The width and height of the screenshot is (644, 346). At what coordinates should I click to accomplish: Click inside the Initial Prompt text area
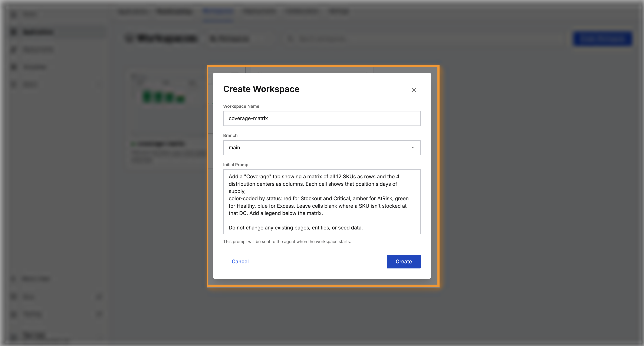[322, 202]
